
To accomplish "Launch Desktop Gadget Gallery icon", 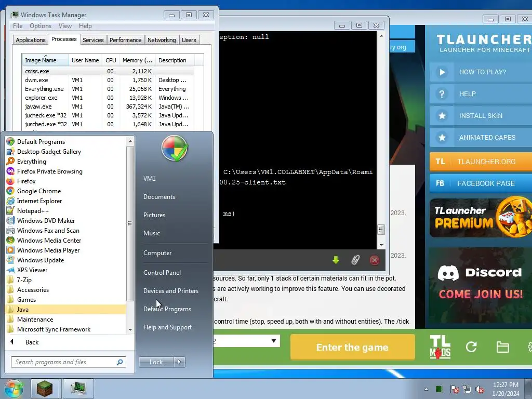I will (x=10, y=151).
